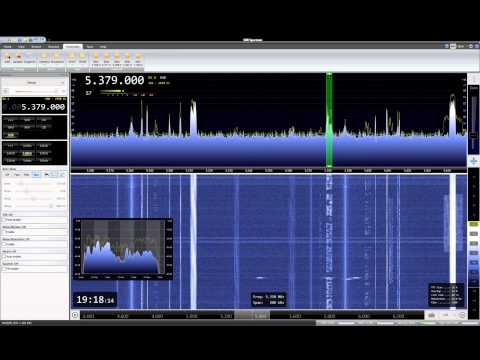Click the first icon in the ribbon toolbar

[8, 57]
